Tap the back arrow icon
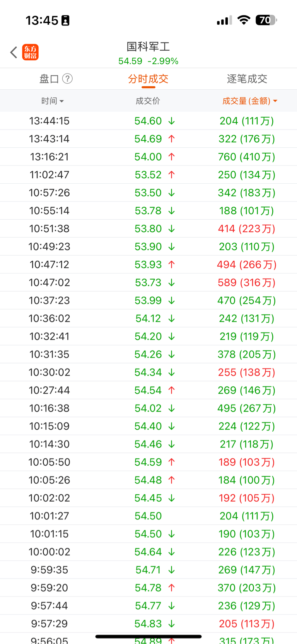The height and width of the screenshot is (644, 297). point(14,52)
